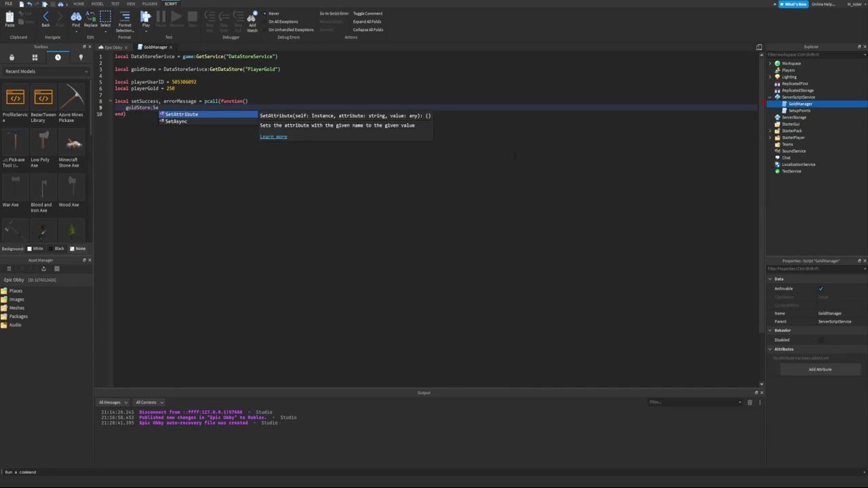
Task: Switch to Toolbox Recent clock tab
Action: pyautogui.click(x=58, y=58)
